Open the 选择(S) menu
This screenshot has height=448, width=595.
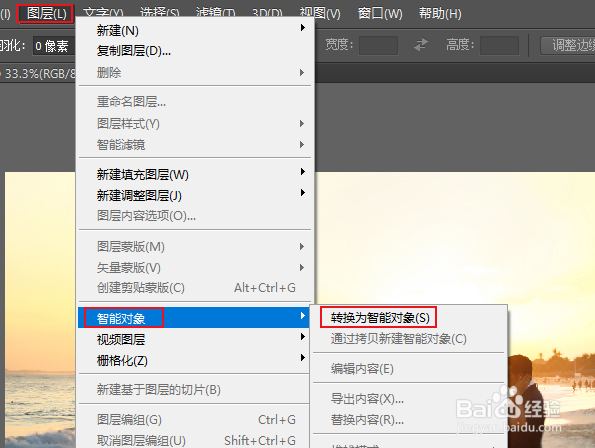(x=159, y=14)
